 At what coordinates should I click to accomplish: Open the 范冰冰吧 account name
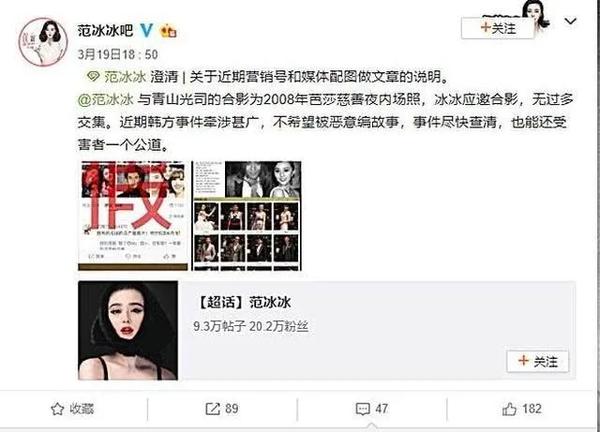[x=105, y=30]
